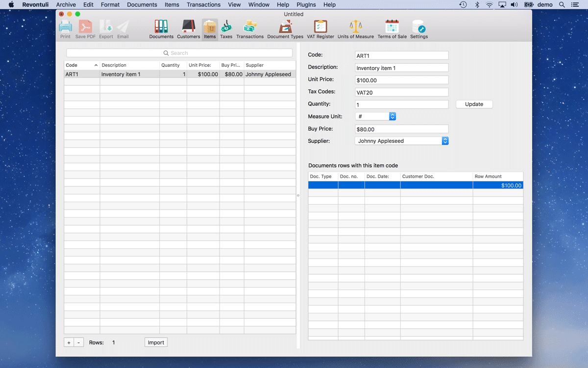Click the Supplier column header
Screen dimensions: 588x368
point(270,65)
